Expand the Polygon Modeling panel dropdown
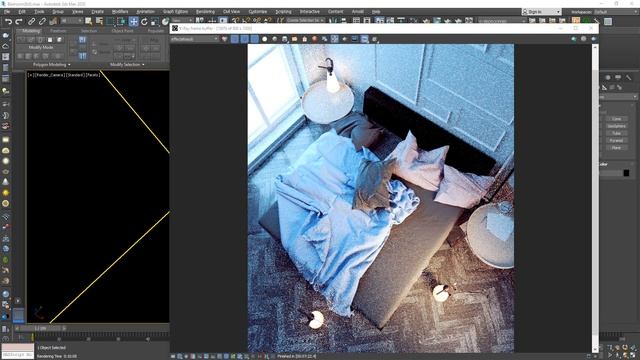 [51, 64]
